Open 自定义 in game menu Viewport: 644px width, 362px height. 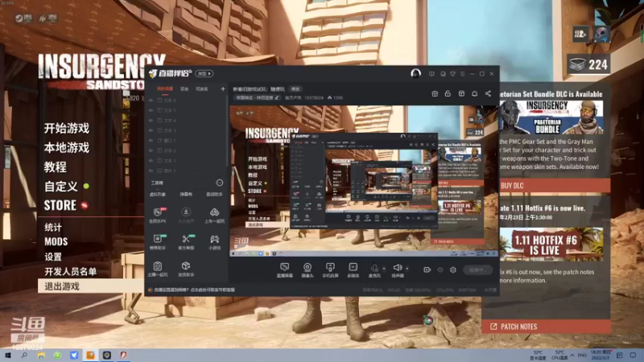(x=61, y=187)
